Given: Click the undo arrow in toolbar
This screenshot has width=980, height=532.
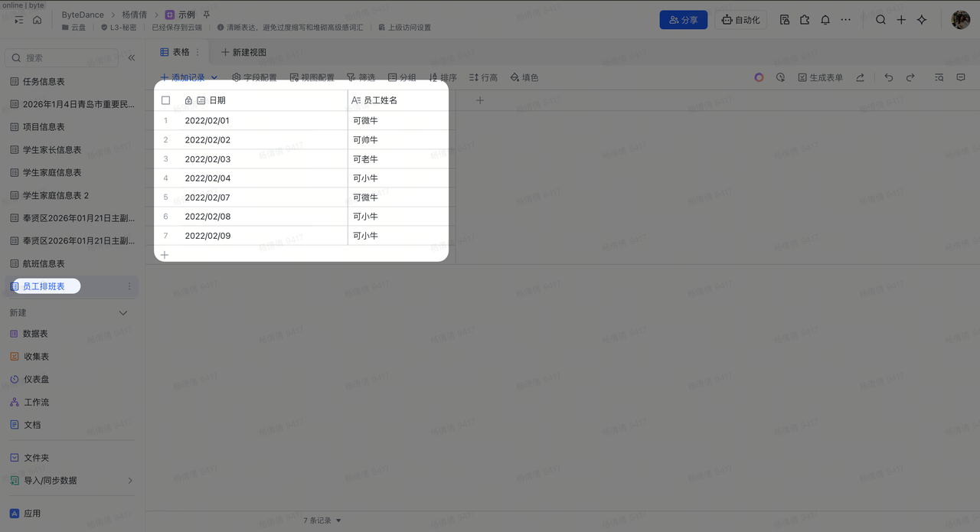Looking at the screenshot, I should pos(888,77).
